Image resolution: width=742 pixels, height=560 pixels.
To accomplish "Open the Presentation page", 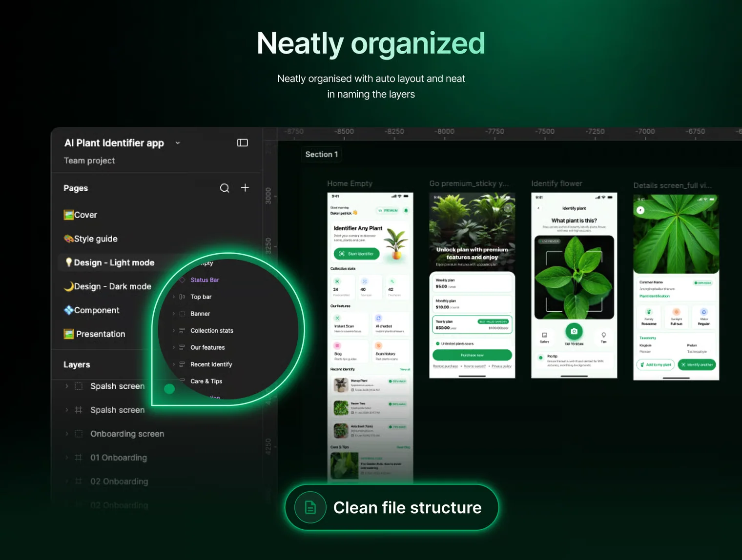I will (95, 334).
